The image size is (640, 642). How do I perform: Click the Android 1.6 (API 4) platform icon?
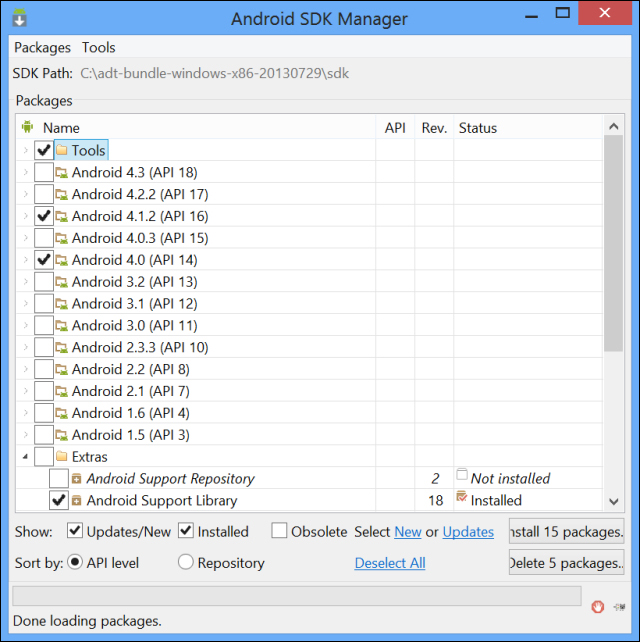pyautogui.click(x=62, y=414)
